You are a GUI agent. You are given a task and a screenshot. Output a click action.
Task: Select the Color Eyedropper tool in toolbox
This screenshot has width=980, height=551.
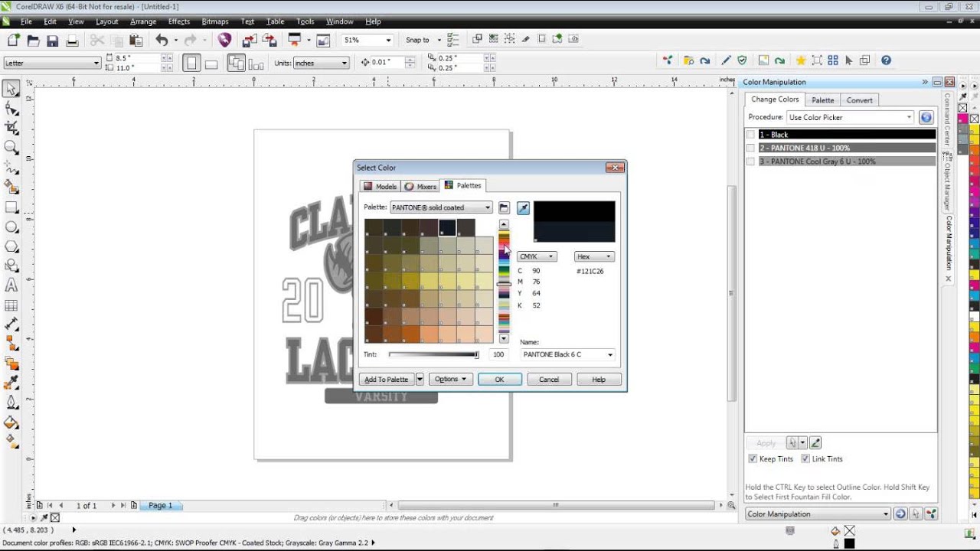(x=11, y=381)
